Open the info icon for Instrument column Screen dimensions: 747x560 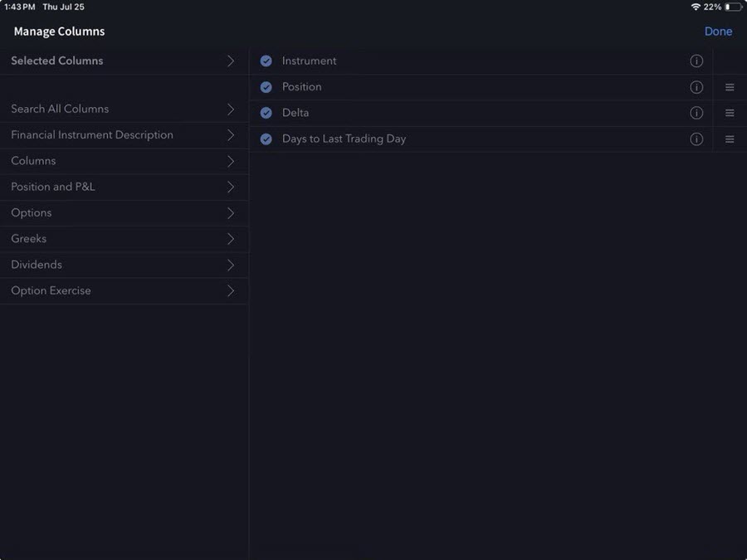click(x=696, y=61)
